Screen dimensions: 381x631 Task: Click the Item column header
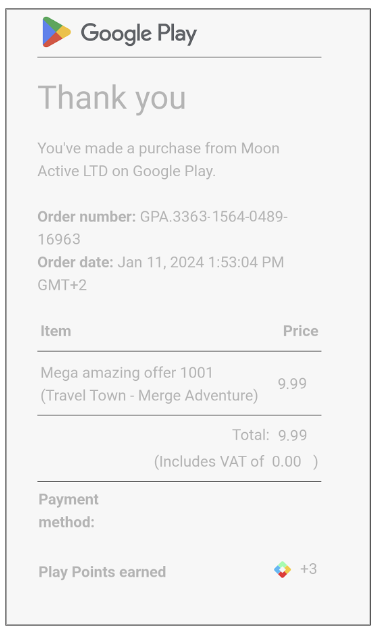[56, 331]
